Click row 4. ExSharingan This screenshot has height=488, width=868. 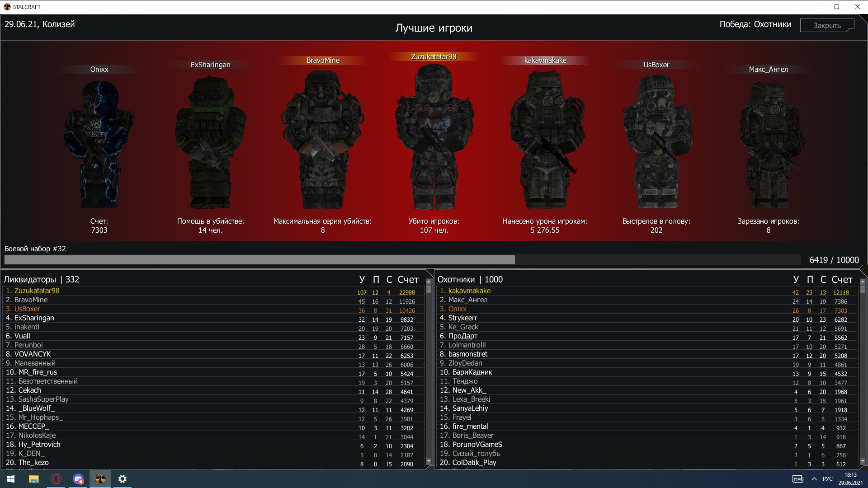click(214, 318)
